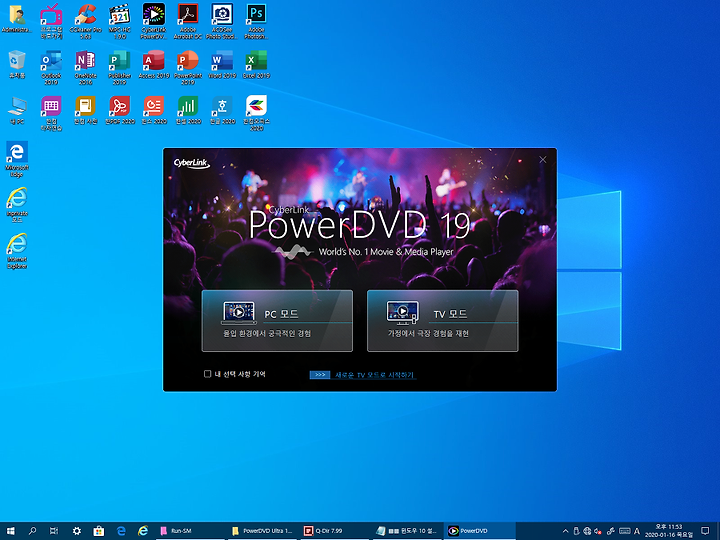This screenshot has height=540, width=720.
Task: Open the Edge icon on the taskbar
Action: pyautogui.click(x=121, y=531)
